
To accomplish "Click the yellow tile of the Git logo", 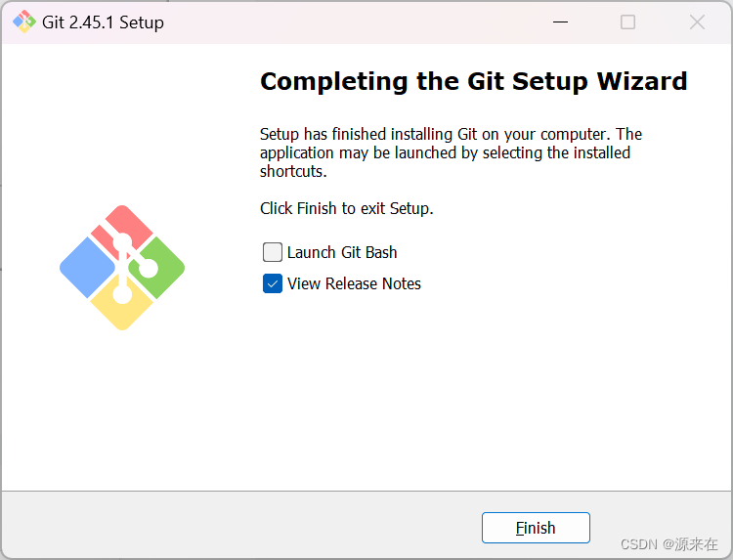I will point(122,308).
